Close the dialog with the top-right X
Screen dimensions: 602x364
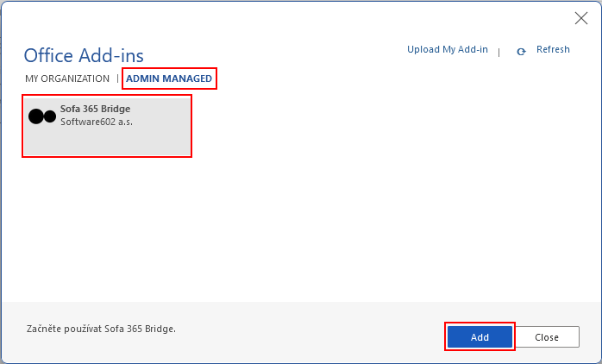point(581,18)
